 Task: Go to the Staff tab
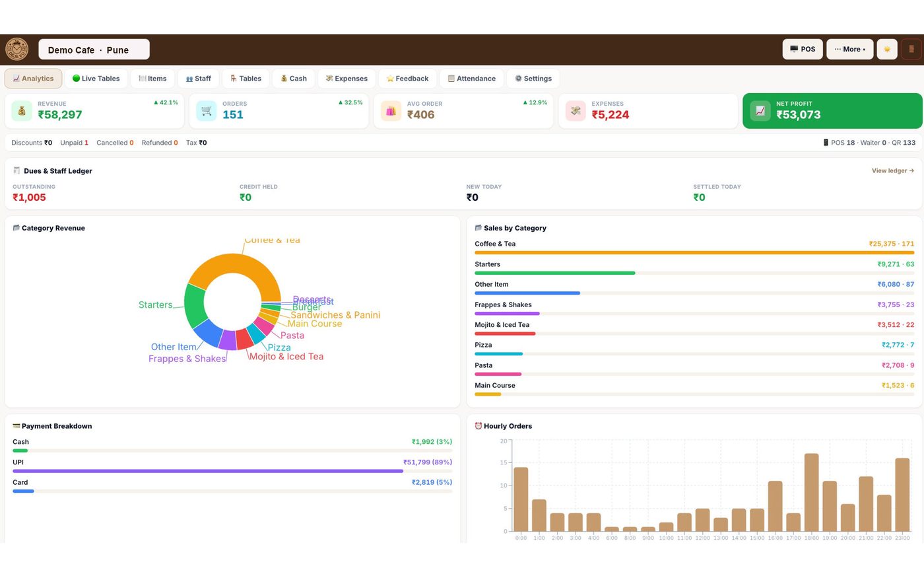point(198,79)
